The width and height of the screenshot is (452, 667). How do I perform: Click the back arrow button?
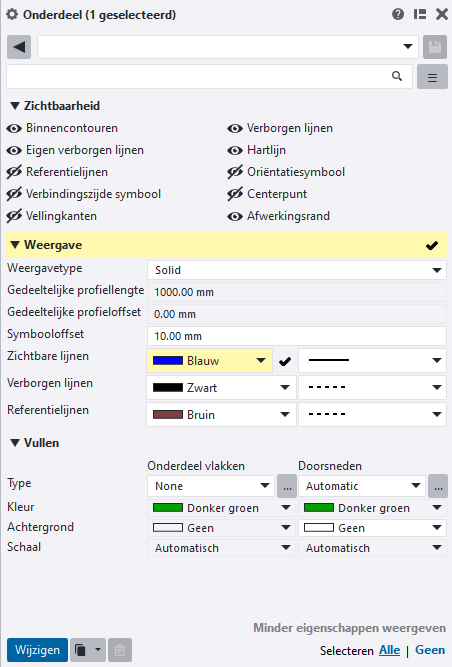pyautogui.click(x=19, y=47)
